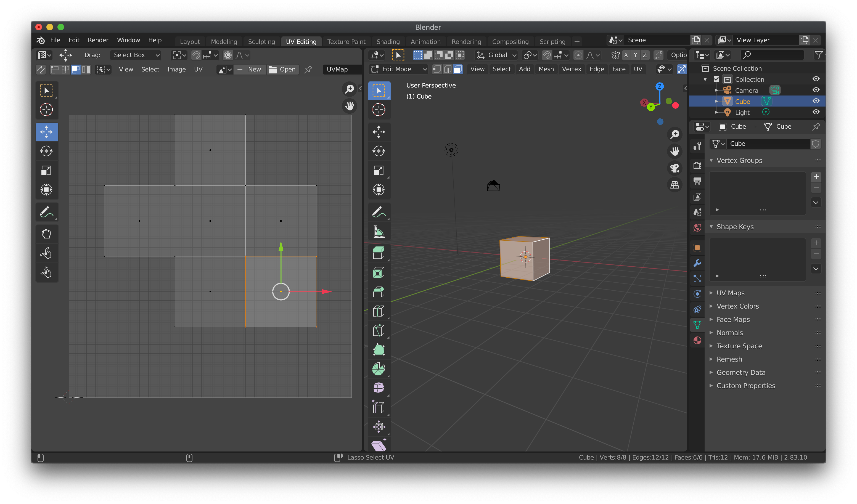Image resolution: width=857 pixels, height=504 pixels.
Task: Click the Bevel tool icon
Action: [x=379, y=292]
